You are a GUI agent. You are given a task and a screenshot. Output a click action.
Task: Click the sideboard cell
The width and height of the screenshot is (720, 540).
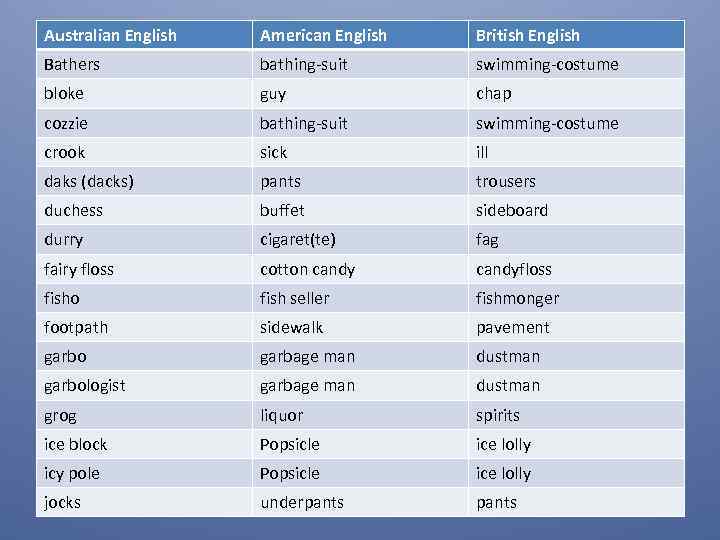click(511, 210)
